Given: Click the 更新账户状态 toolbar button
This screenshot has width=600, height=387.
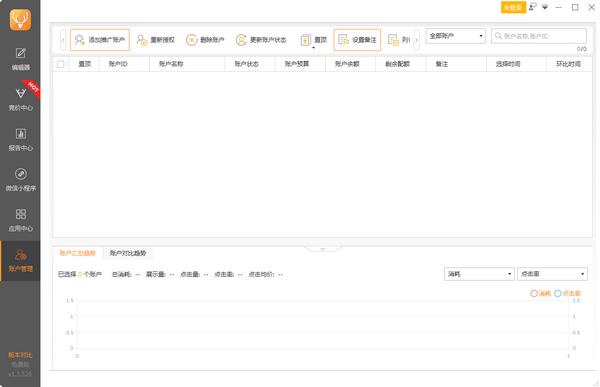Looking at the screenshot, I should click(x=261, y=40).
